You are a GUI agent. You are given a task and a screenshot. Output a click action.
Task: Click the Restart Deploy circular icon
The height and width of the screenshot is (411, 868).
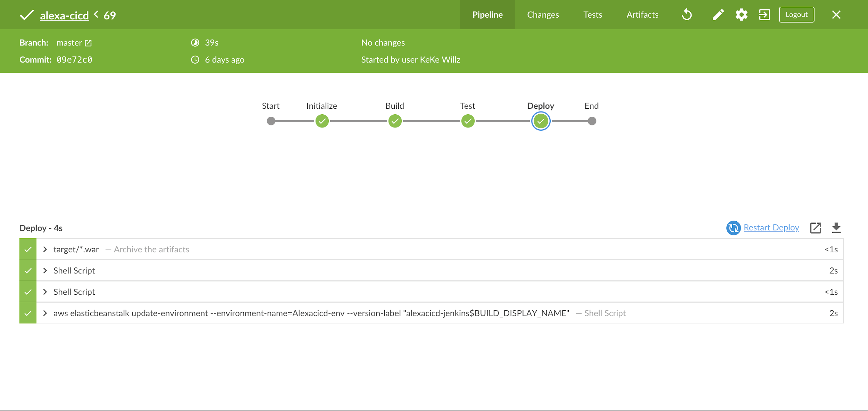(x=733, y=228)
